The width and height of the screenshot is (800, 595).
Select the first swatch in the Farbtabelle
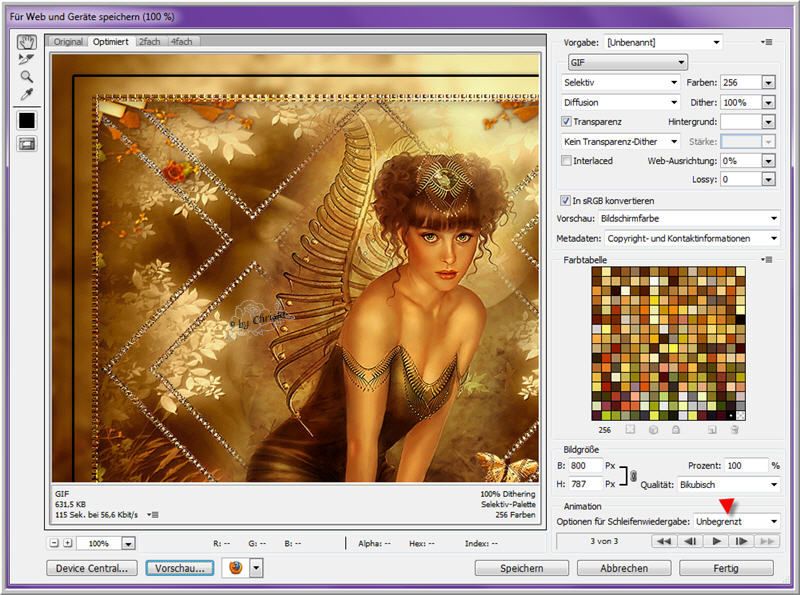(596, 271)
